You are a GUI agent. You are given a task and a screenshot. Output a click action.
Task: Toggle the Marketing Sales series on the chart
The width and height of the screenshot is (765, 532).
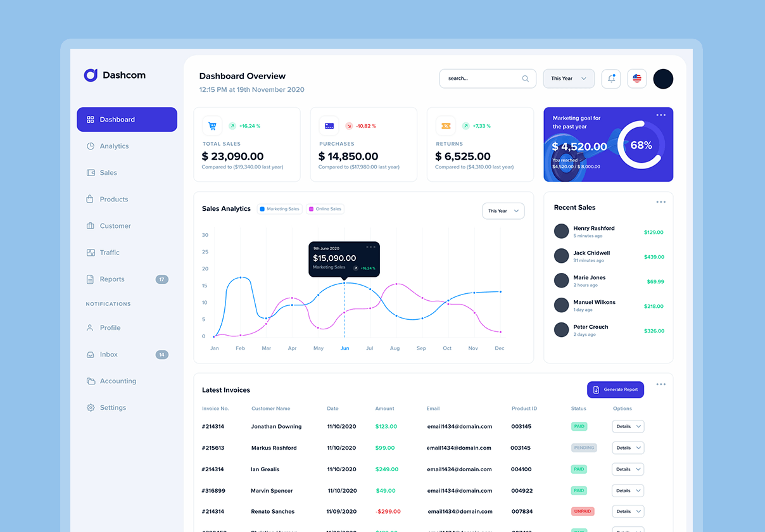pos(279,208)
